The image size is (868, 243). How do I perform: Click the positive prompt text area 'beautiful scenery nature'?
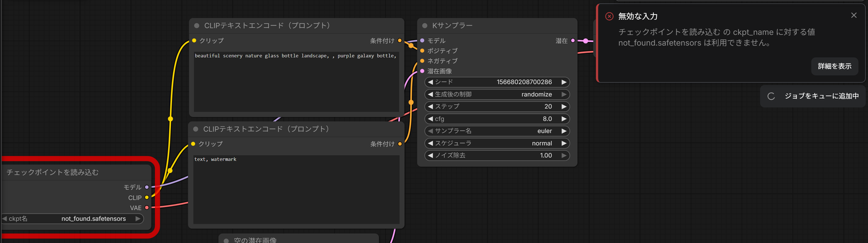click(296, 81)
